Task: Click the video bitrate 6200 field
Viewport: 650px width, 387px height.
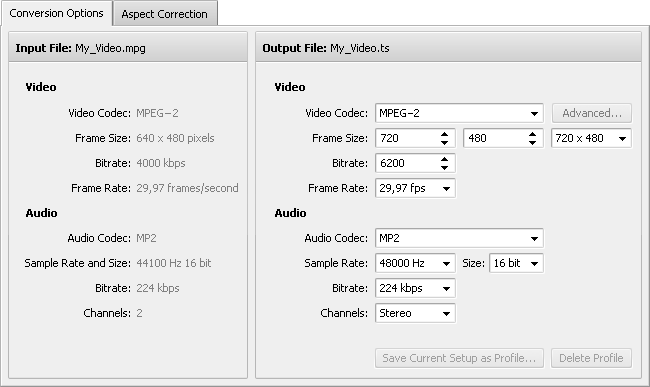Action: point(406,163)
